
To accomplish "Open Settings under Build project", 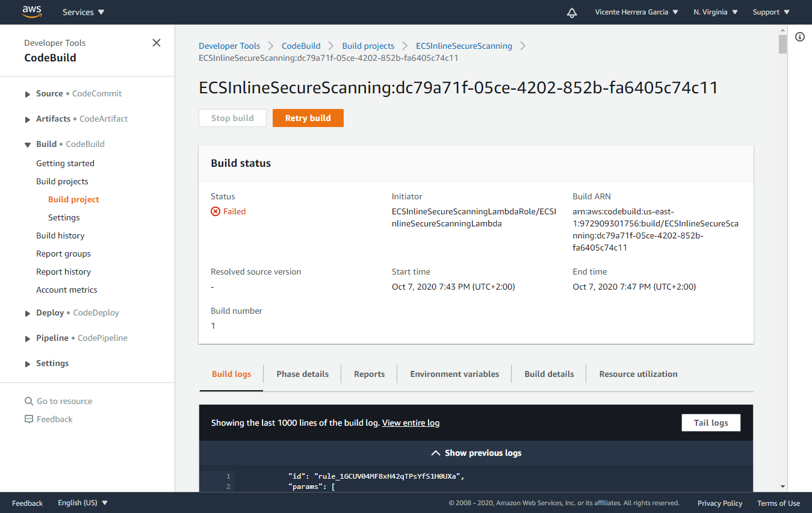I will [64, 217].
